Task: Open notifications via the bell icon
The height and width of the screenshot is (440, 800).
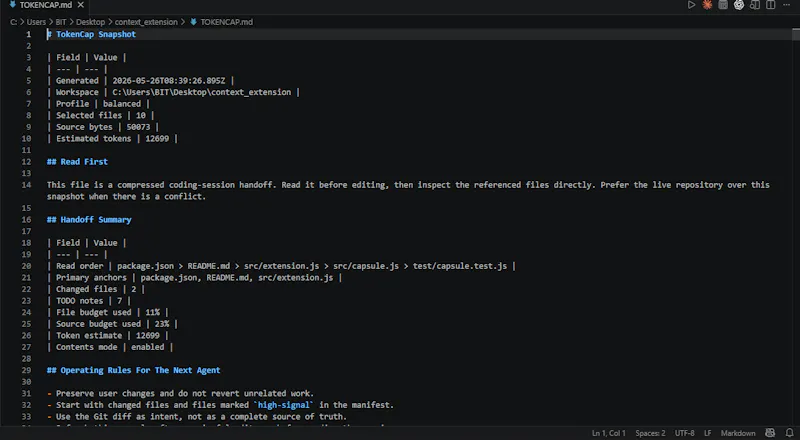Action: coord(789,433)
